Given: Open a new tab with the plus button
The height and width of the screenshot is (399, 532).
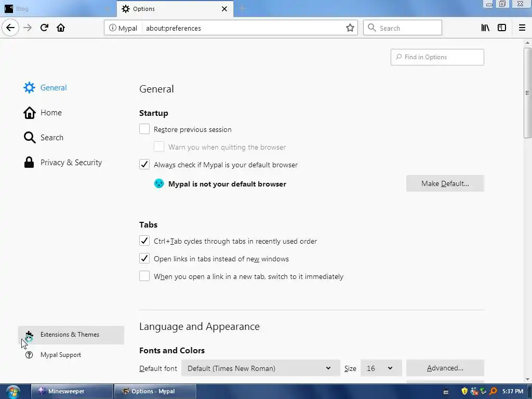Looking at the screenshot, I should [x=242, y=8].
